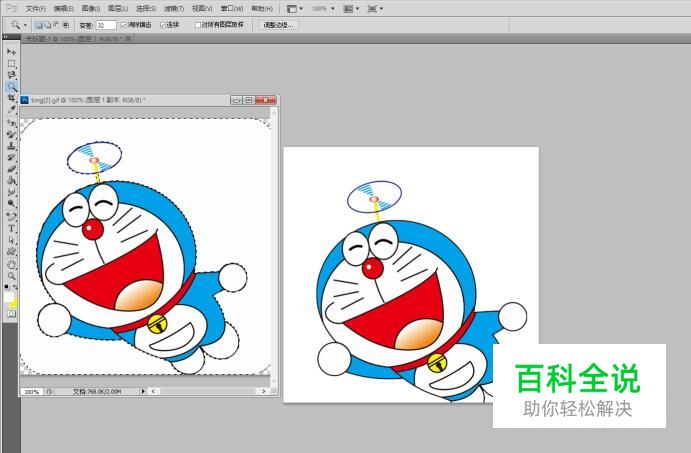The width and height of the screenshot is (691, 453).
Task: Select the Path Selection tool
Action: 11,240
